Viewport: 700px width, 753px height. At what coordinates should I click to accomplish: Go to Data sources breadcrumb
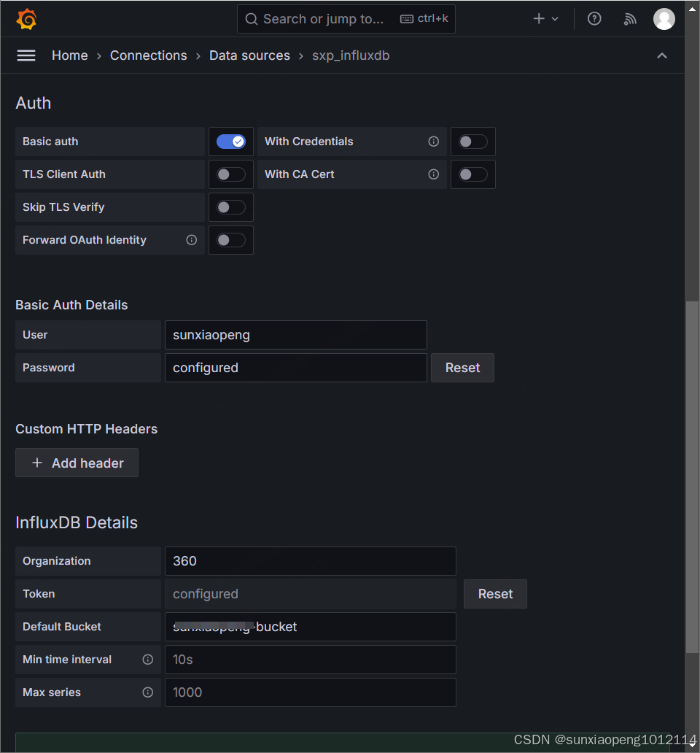tap(249, 55)
